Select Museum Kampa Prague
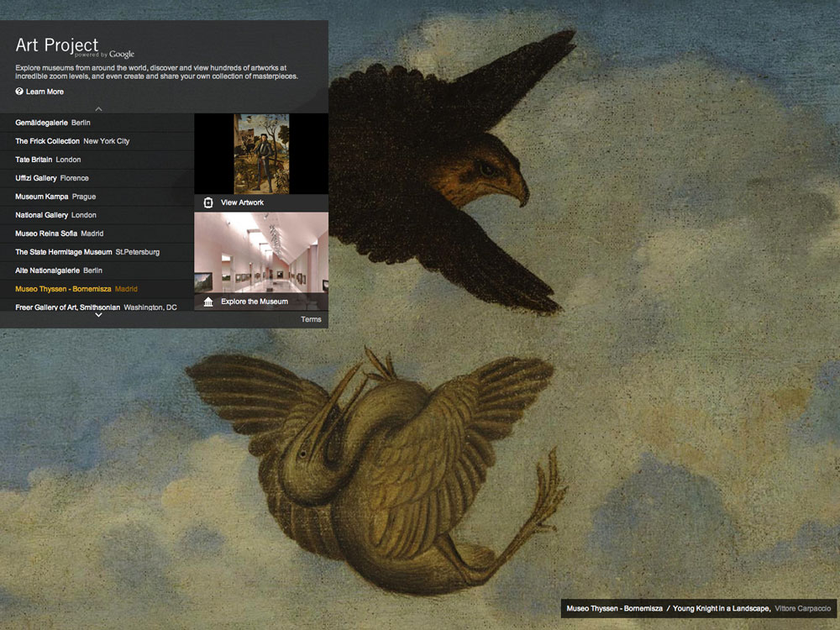840x630 pixels. [97, 197]
